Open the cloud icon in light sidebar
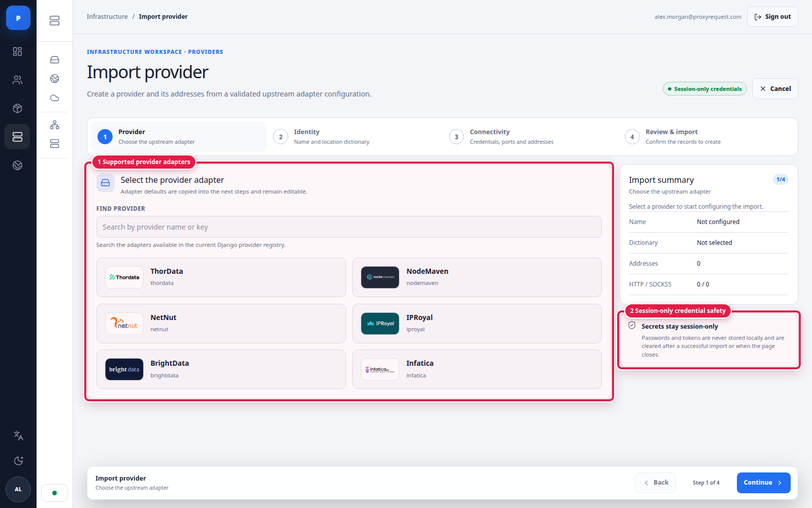812x508 pixels. coord(55,98)
